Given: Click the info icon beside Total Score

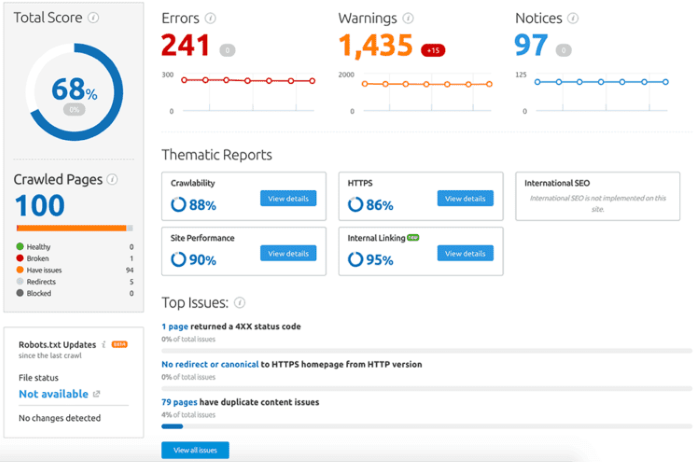Looking at the screenshot, I should click(93, 17).
